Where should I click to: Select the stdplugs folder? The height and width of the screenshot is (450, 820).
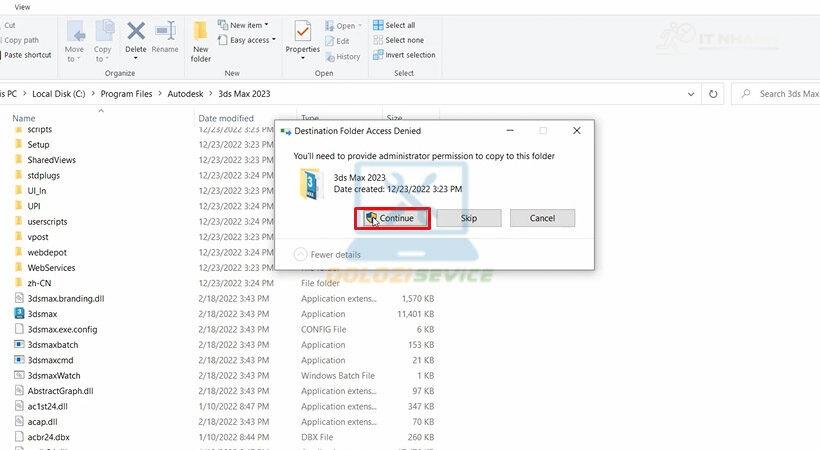pyautogui.click(x=43, y=175)
